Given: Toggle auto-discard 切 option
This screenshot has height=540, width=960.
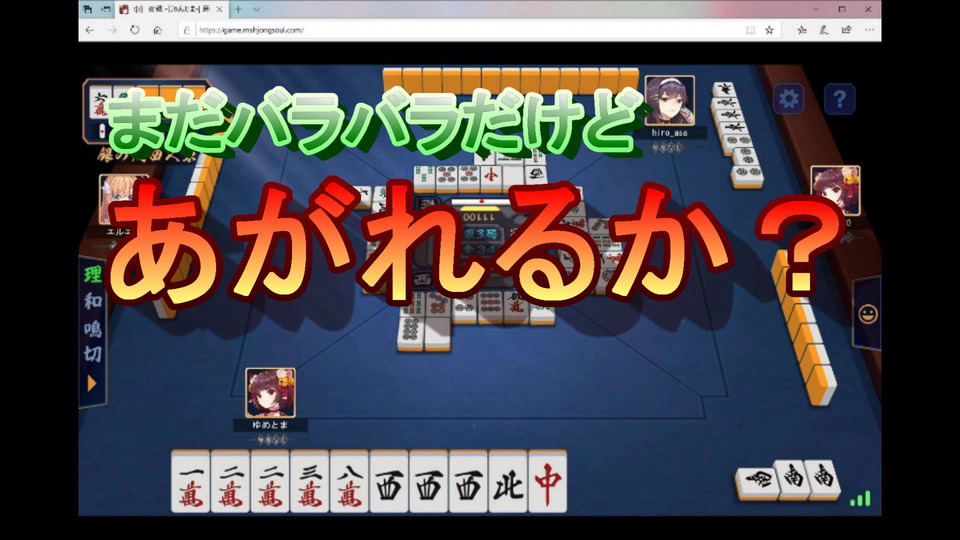Looking at the screenshot, I should [93, 354].
